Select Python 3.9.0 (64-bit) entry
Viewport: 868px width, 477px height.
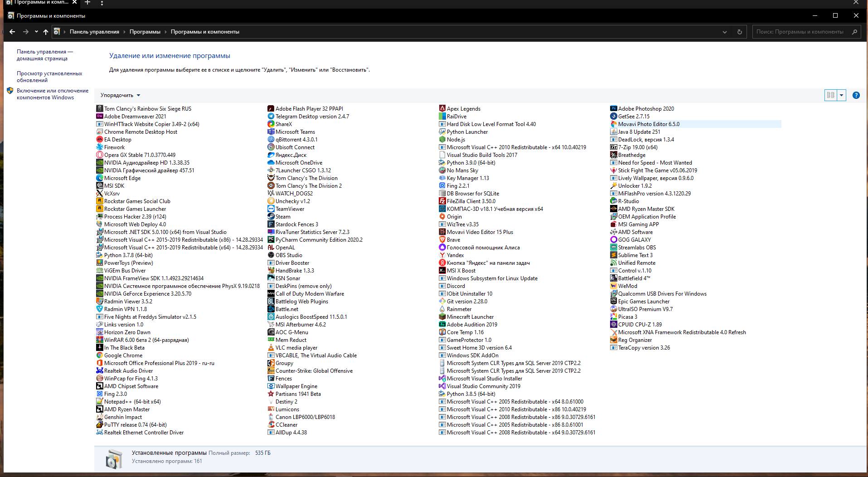tap(471, 163)
